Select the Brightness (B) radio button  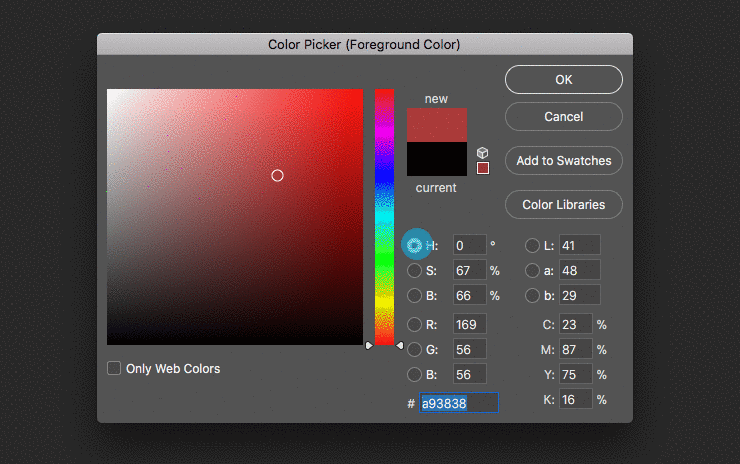(415, 295)
